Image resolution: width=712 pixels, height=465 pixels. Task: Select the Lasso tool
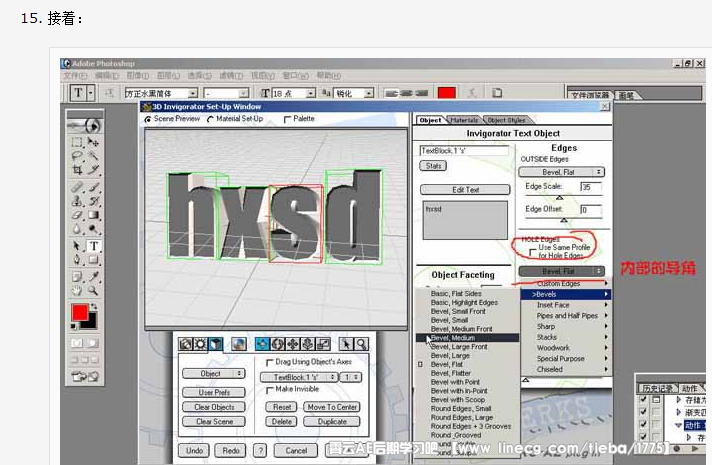(x=77, y=156)
